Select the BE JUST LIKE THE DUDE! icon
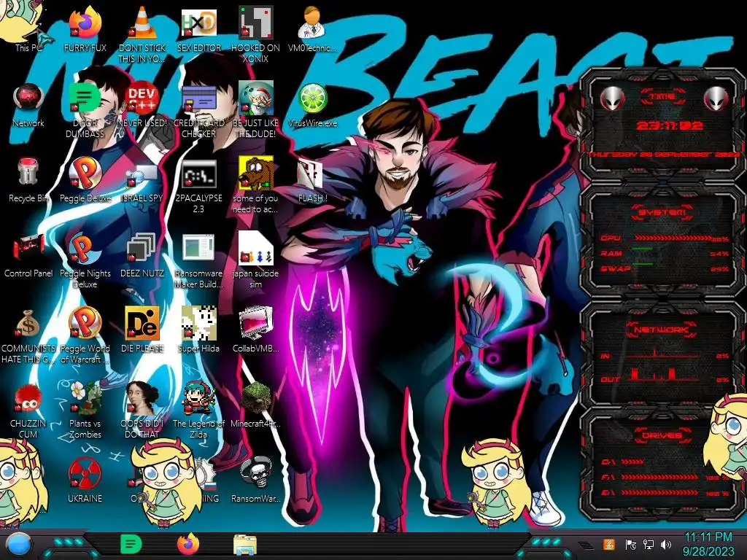 coord(255,98)
